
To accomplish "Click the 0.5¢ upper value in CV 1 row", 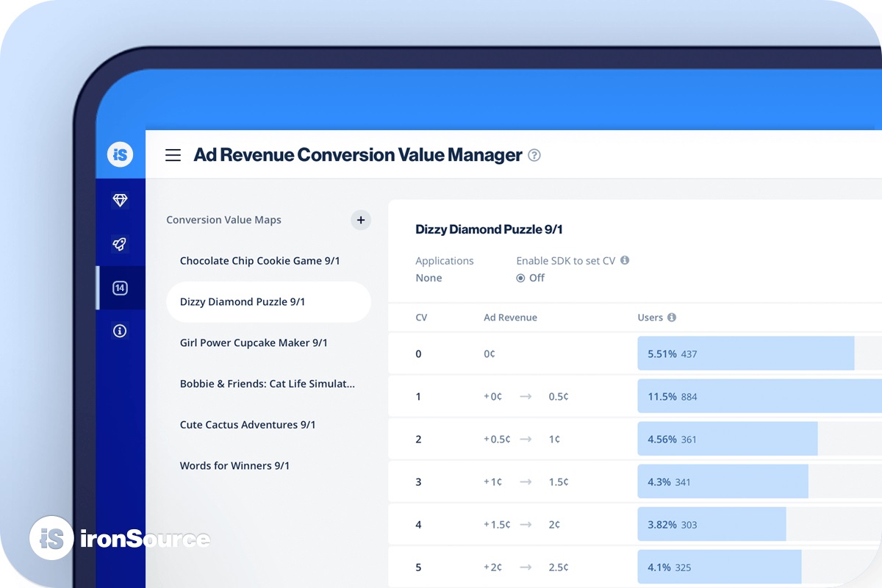I will pos(559,397).
